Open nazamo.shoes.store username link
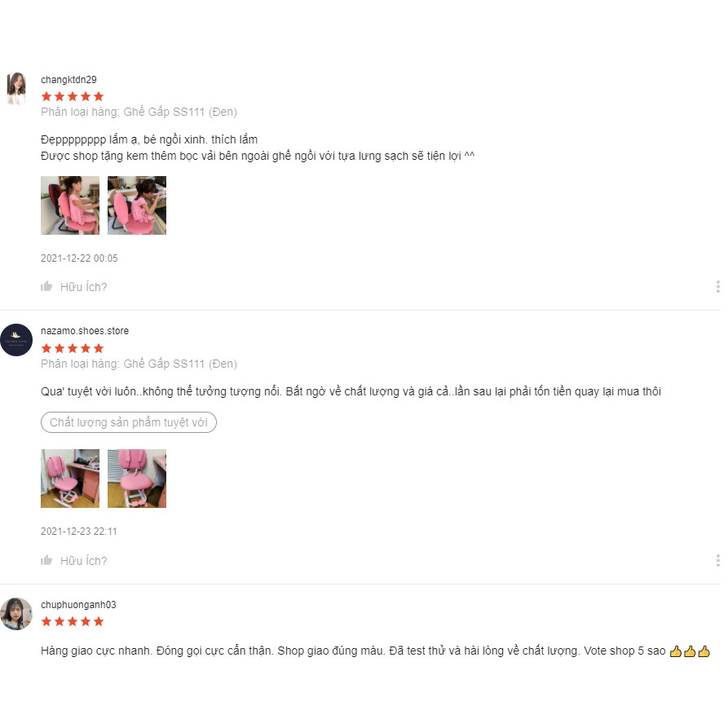 85,331
